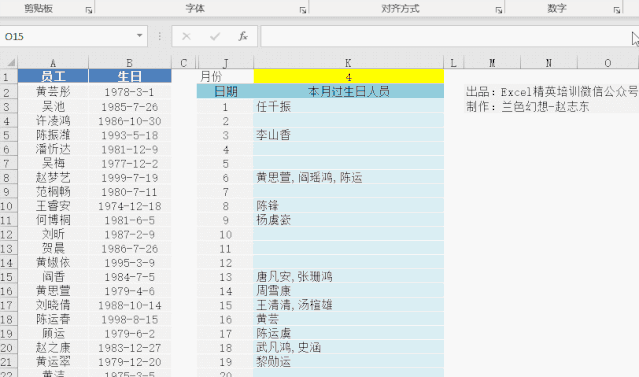Select cell containing 1981-12-9
The width and height of the screenshot is (639, 377).
(130, 150)
